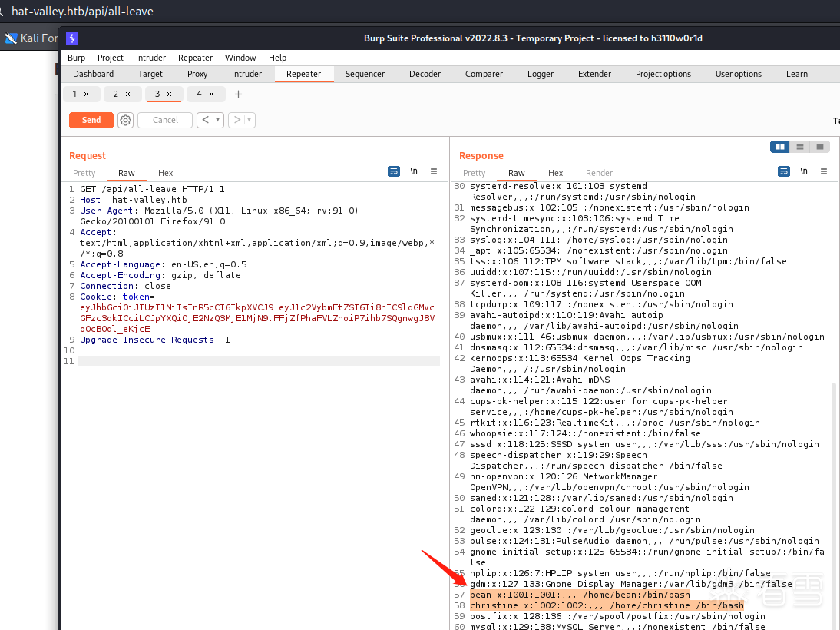
Task: Open the Project menu
Action: (x=111, y=58)
